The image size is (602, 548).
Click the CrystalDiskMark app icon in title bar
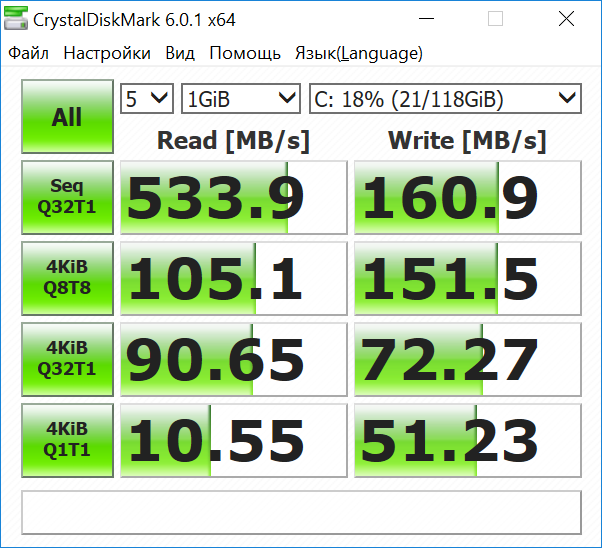(17, 19)
